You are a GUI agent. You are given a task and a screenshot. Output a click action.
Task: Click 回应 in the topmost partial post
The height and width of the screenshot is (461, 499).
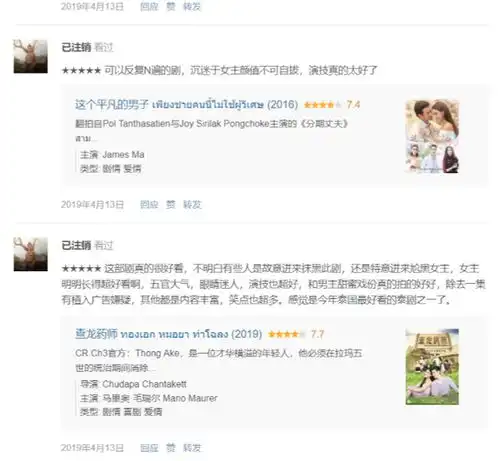(149, 6)
